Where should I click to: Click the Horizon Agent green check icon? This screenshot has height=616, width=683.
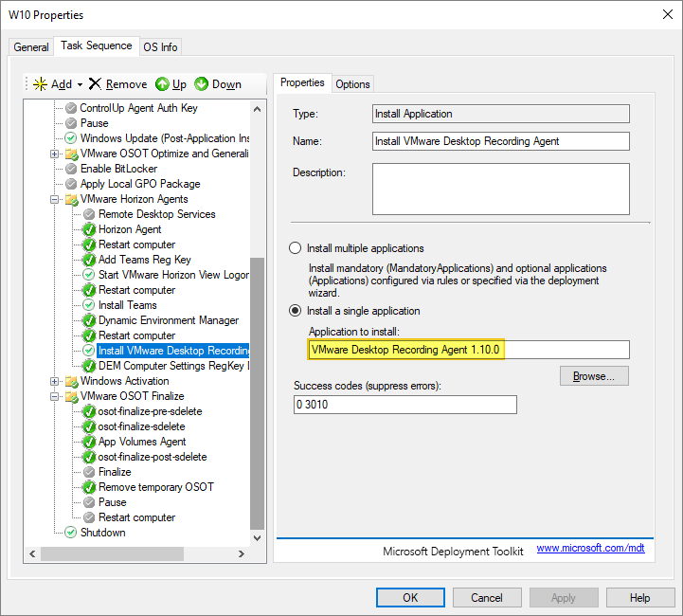click(x=89, y=229)
